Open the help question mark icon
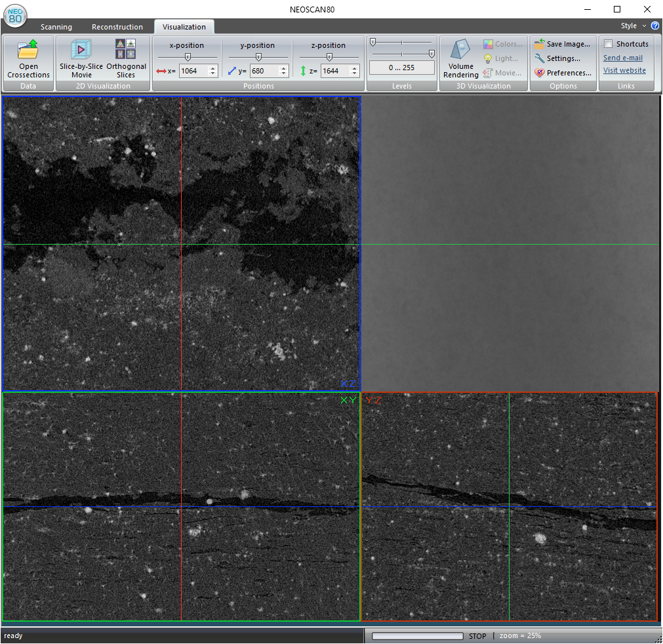The width and height of the screenshot is (663, 644). pos(654,26)
